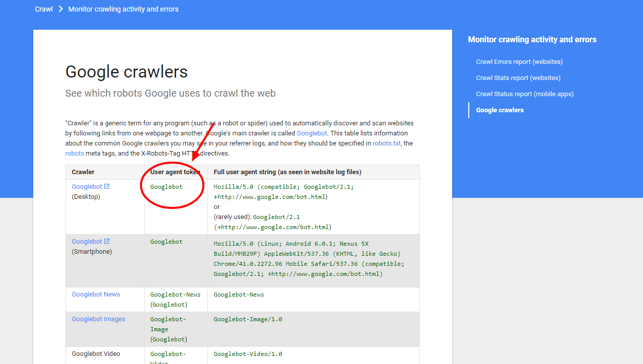The width and height of the screenshot is (643, 364).
Task: Click the Crawler table column header
Action: pos(84,172)
